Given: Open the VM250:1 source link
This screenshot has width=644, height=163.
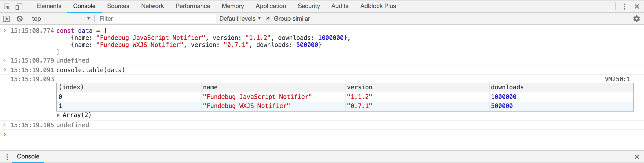Looking at the screenshot, I should pyautogui.click(x=617, y=79).
